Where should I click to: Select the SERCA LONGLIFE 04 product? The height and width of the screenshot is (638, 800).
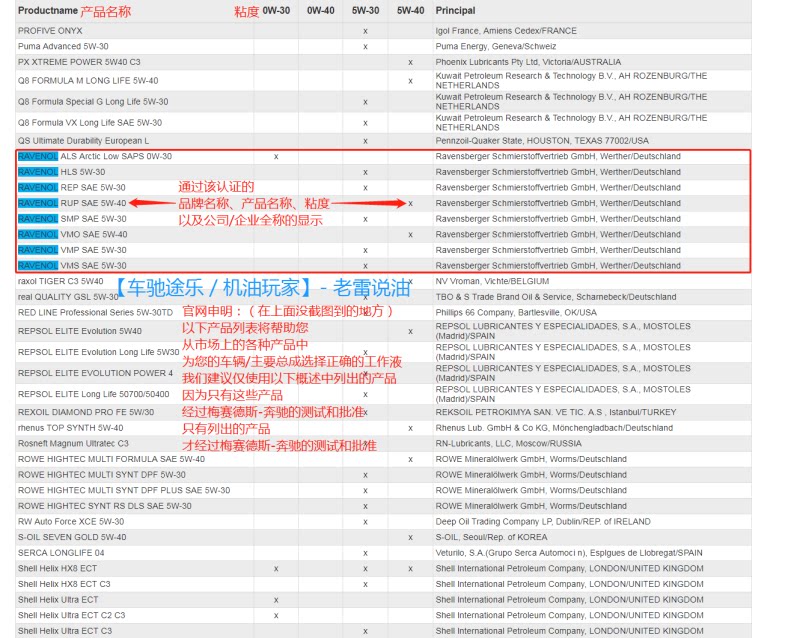pyautogui.click(x=61, y=553)
